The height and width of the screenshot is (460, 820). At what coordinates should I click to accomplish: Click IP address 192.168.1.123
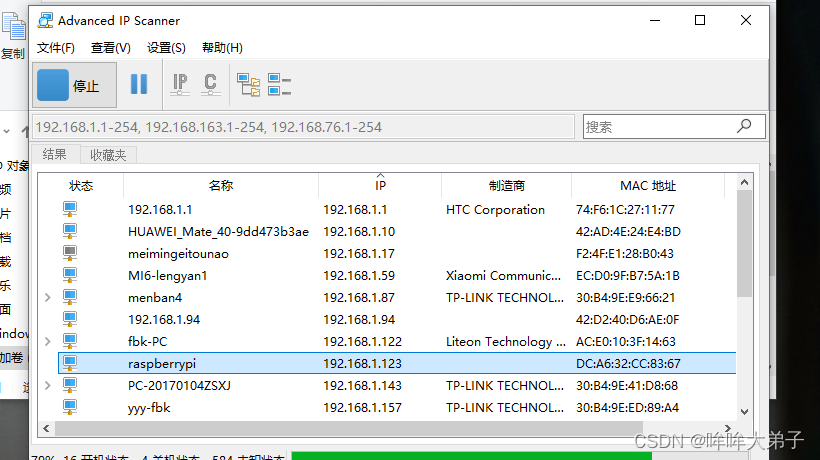point(362,364)
